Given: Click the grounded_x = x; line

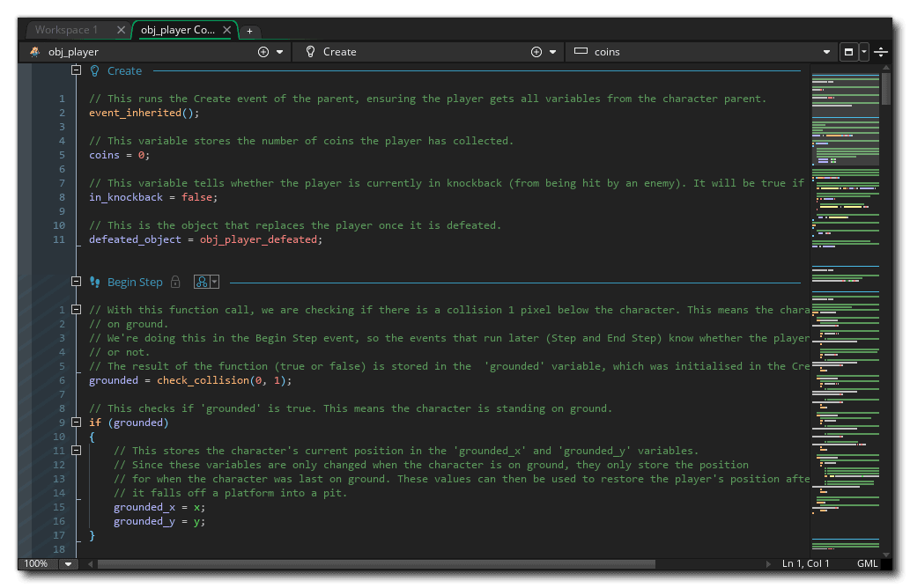Looking at the screenshot, I should pos(159,507).
